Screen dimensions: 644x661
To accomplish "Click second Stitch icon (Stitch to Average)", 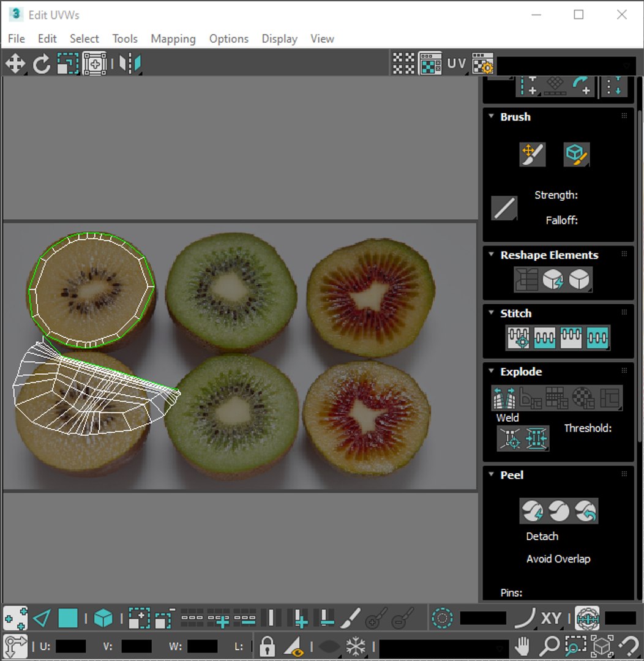I will click(x=544, y=338).
